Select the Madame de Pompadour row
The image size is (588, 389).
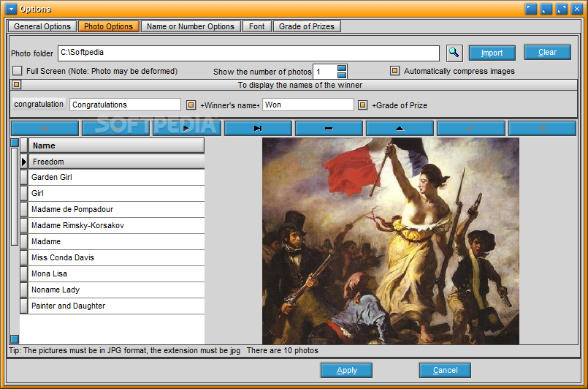pos(117,210)
